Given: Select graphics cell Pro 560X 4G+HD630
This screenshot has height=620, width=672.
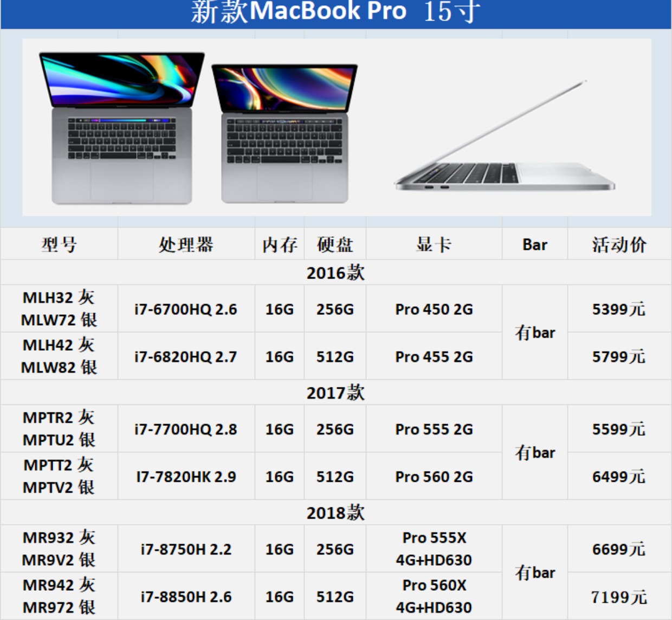Looking at the screenshot, I should pos(434,597).
